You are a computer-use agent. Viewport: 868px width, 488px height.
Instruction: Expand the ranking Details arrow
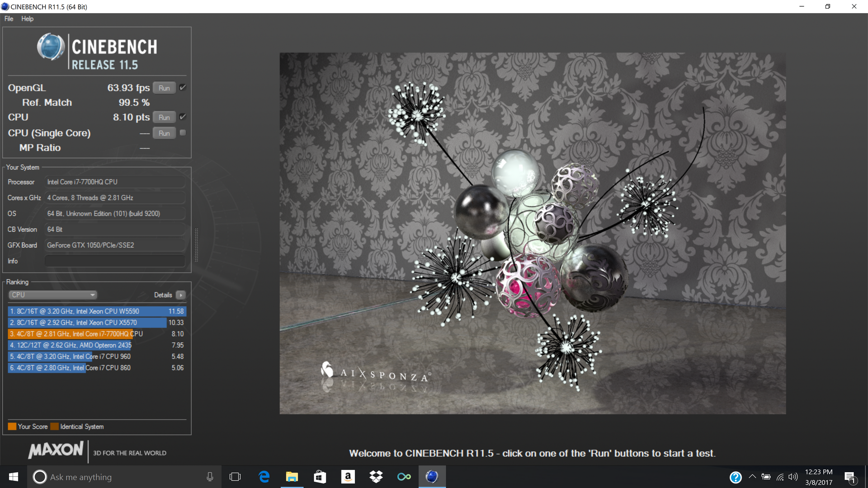181,295
